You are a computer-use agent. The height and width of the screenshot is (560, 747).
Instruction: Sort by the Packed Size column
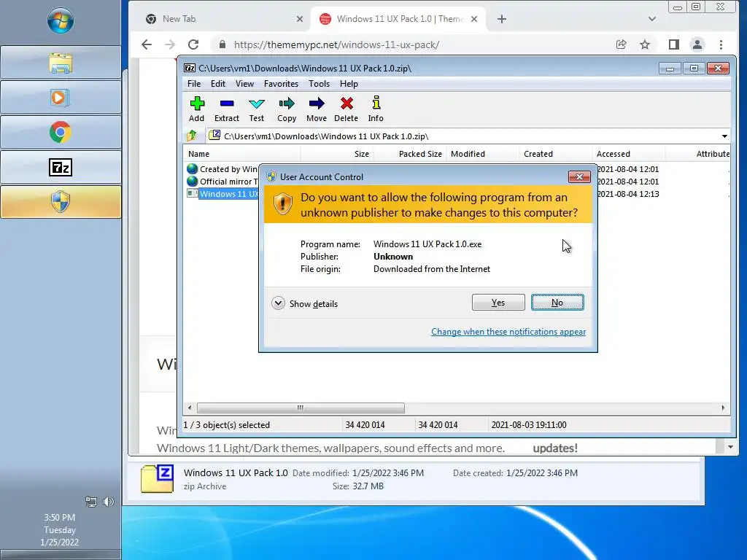pyautogui.click(x=410, y=154)
